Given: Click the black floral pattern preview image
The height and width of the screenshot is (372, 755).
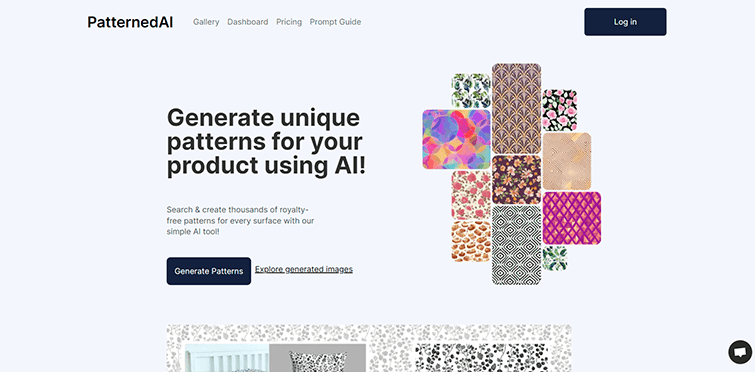Looking at the screenshot, I should point(481,358).
